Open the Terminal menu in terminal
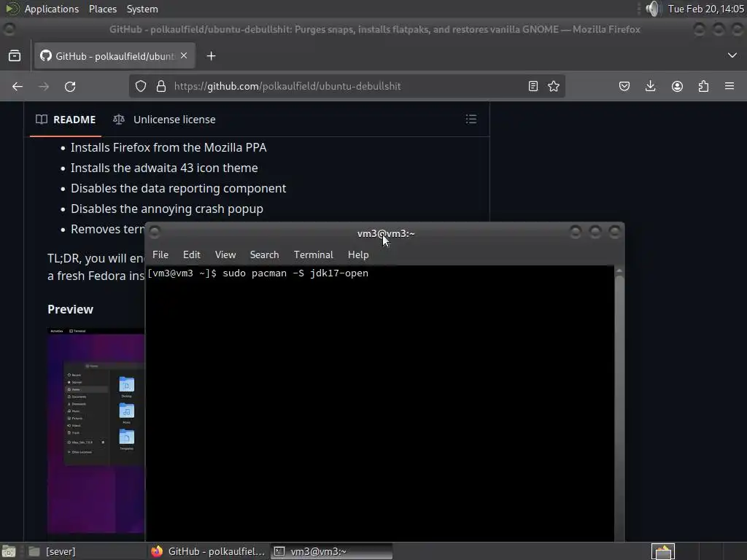The height and width of the screenshot is (560, 747). tap(314, 254)
